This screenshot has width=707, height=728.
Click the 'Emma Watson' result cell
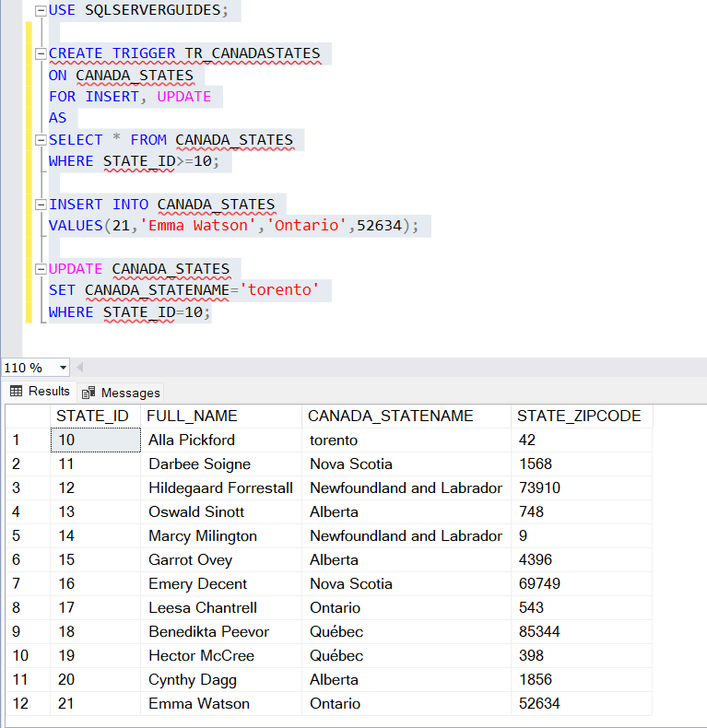click(x=221, y=703)
